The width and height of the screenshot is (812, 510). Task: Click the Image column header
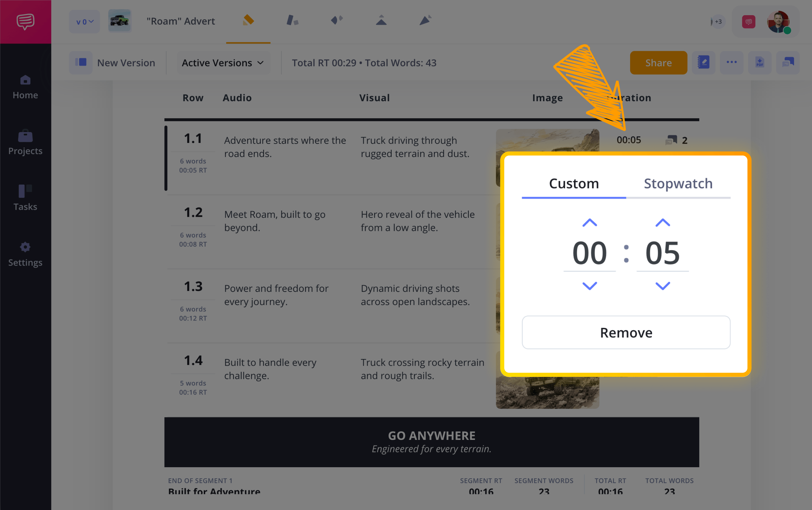pos(547,98)
